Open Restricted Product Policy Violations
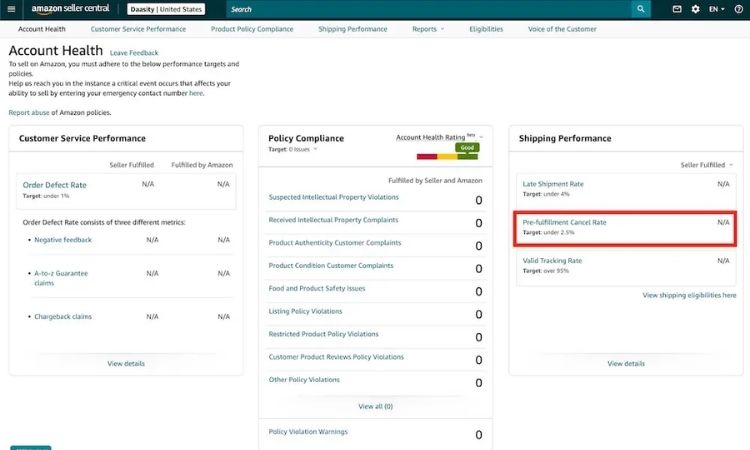This screenshot has height=450, width=750. [x=323, y=334]
